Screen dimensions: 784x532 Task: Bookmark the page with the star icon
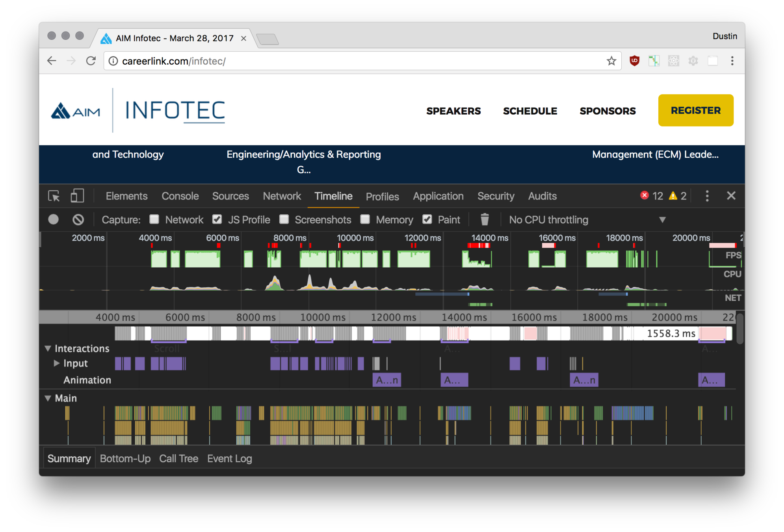pyautogui.click(x=611, y=61)
